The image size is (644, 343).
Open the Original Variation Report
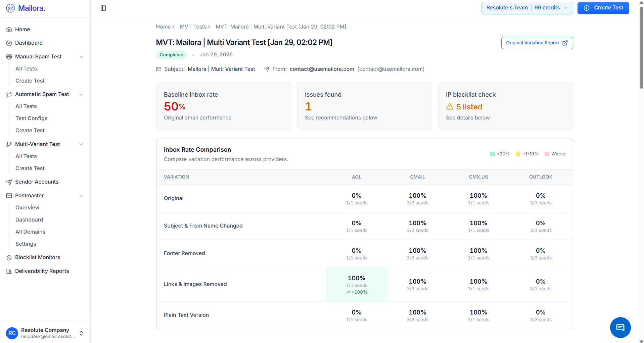(x=537, y=43)
